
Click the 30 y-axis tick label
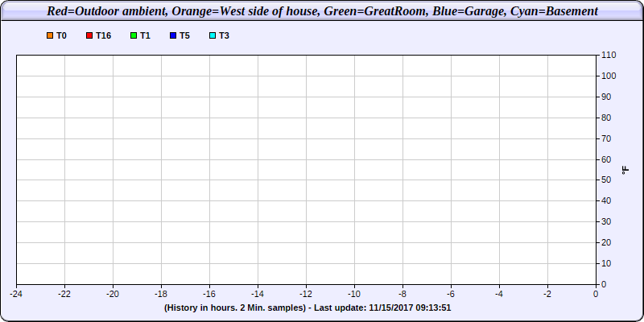(606, 222)
